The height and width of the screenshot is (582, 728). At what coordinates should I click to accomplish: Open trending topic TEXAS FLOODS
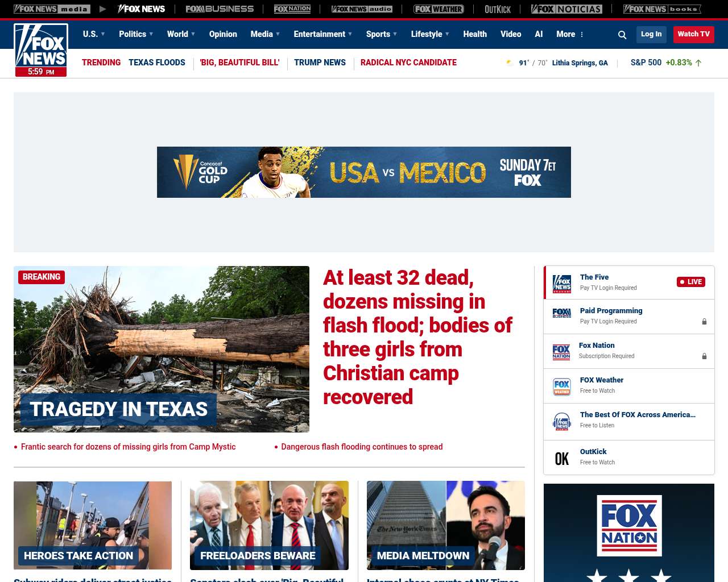point(157,63)
